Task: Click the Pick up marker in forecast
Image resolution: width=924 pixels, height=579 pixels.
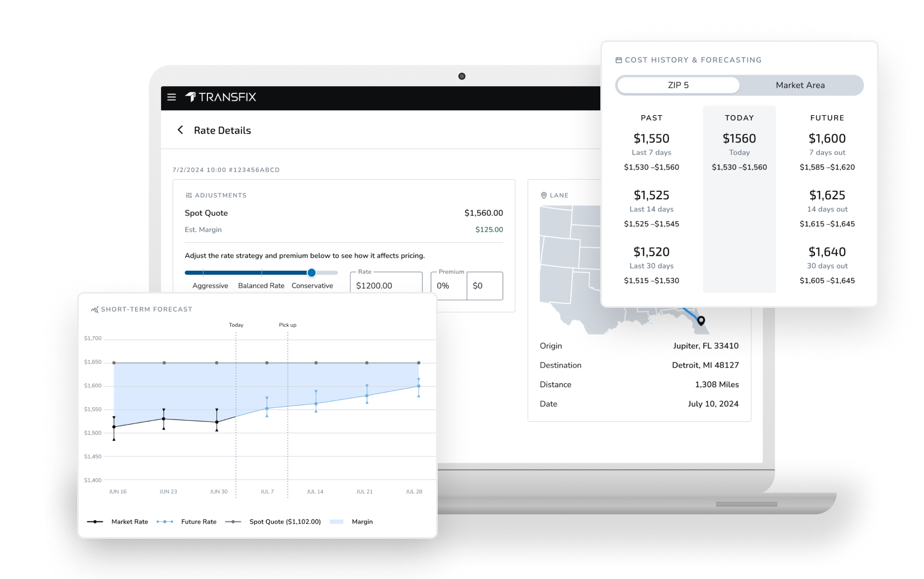Action: 288,325
